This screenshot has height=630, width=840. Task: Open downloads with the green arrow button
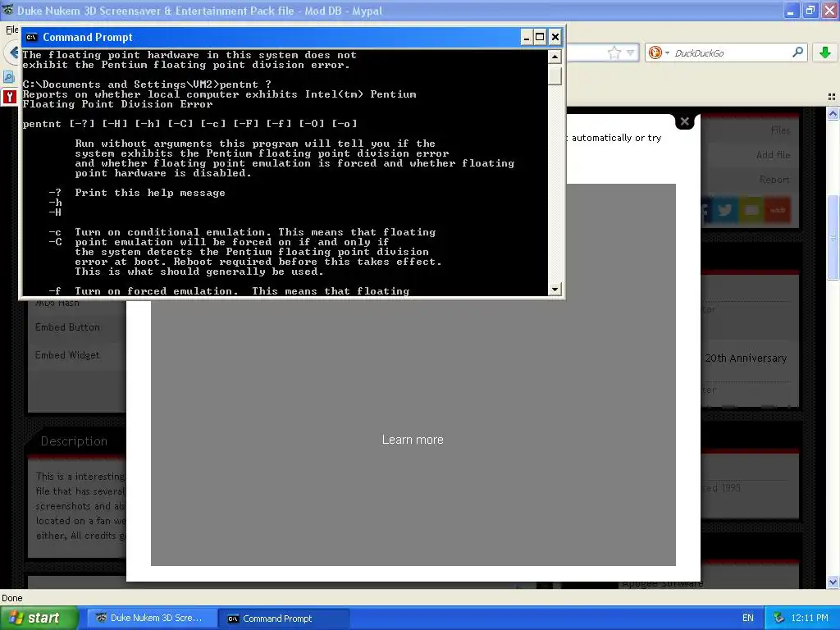(825, 52)
